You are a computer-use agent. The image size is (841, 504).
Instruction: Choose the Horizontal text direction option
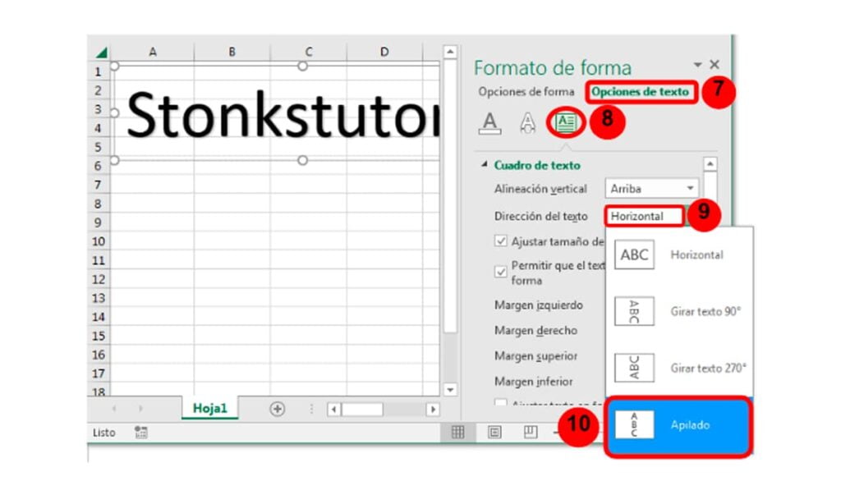click(x=679, y=254)
